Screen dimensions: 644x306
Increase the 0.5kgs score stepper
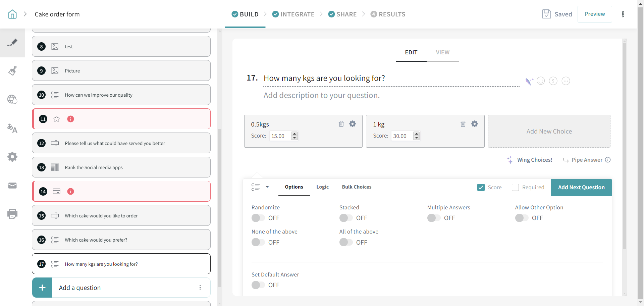(x=294, y=134)
